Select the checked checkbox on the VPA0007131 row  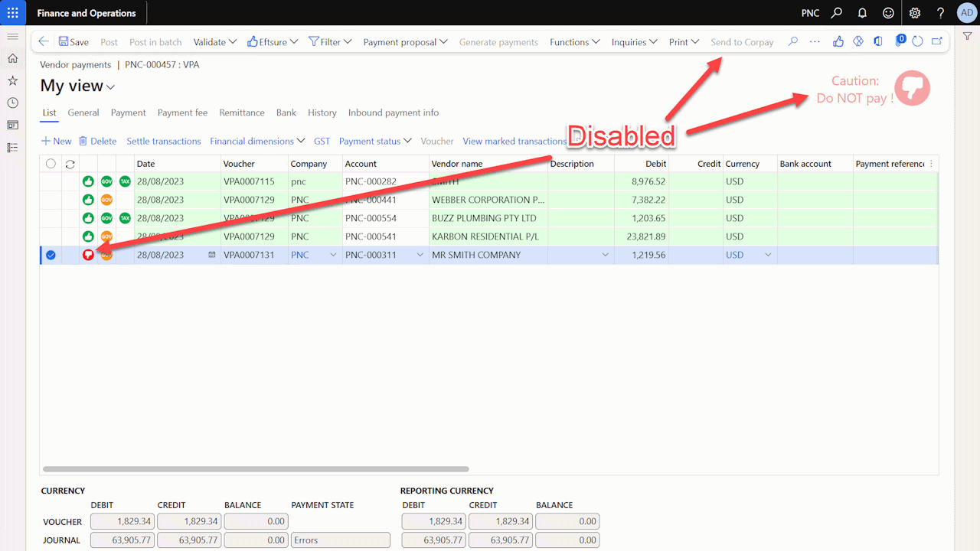(x=50, y=254)
